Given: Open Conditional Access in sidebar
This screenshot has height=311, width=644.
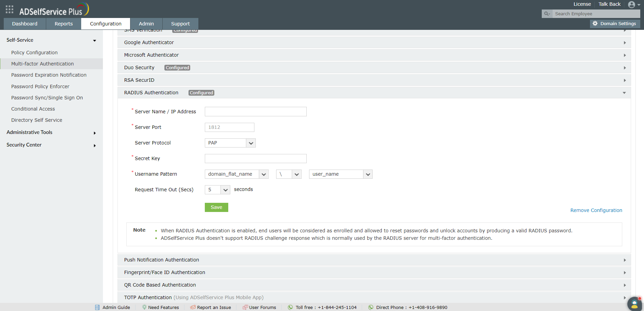Looking at the screenshot, I should click(33, 109).
